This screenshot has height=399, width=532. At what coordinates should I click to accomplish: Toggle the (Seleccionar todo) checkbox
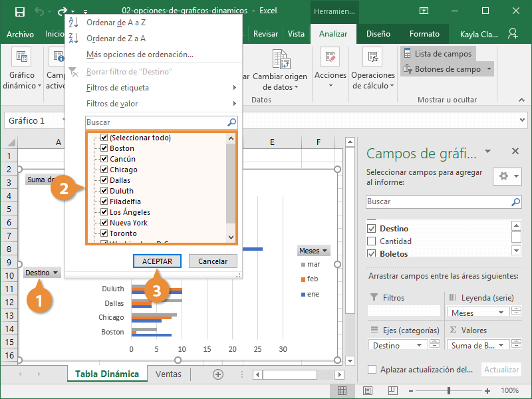(104, 138)
